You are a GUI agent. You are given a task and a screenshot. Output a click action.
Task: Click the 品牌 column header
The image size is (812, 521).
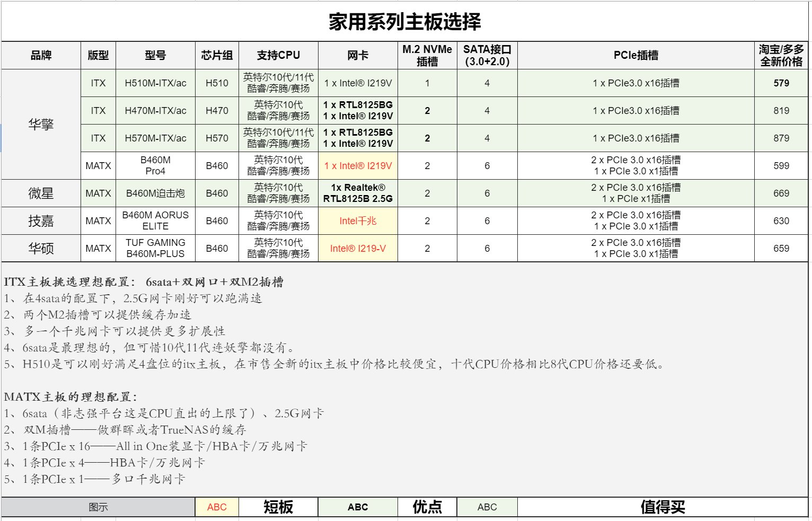click(41, 55)
